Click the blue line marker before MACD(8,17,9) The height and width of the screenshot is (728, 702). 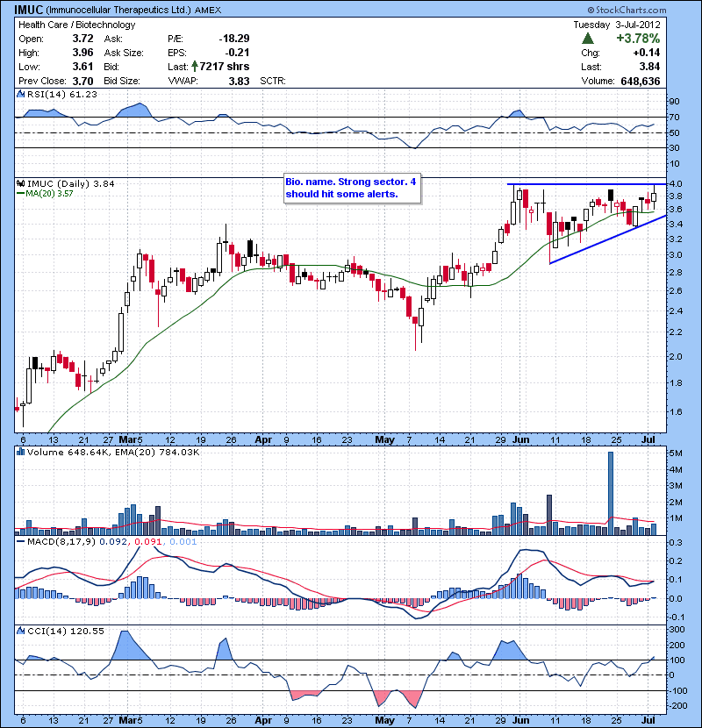(x=20, y=541)
